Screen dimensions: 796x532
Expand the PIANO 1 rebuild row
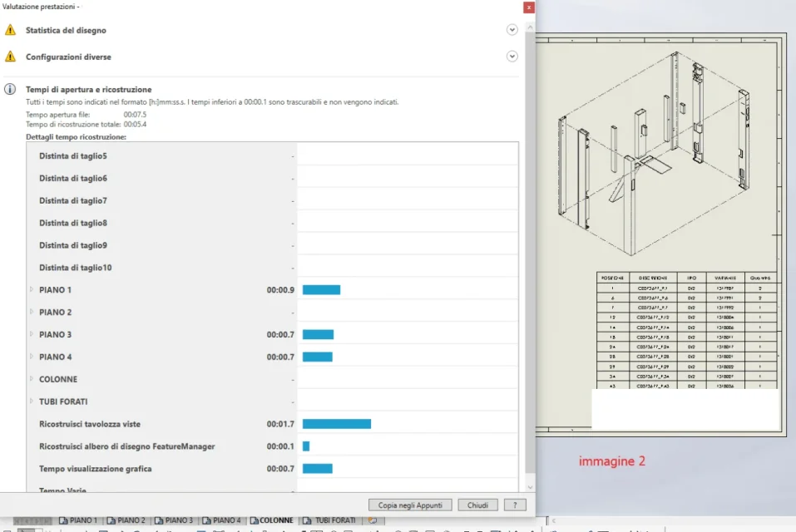pos(32,289)
